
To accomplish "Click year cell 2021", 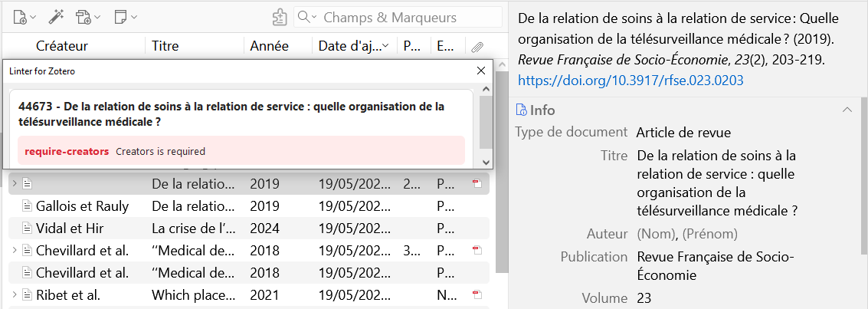I will 265,294.
